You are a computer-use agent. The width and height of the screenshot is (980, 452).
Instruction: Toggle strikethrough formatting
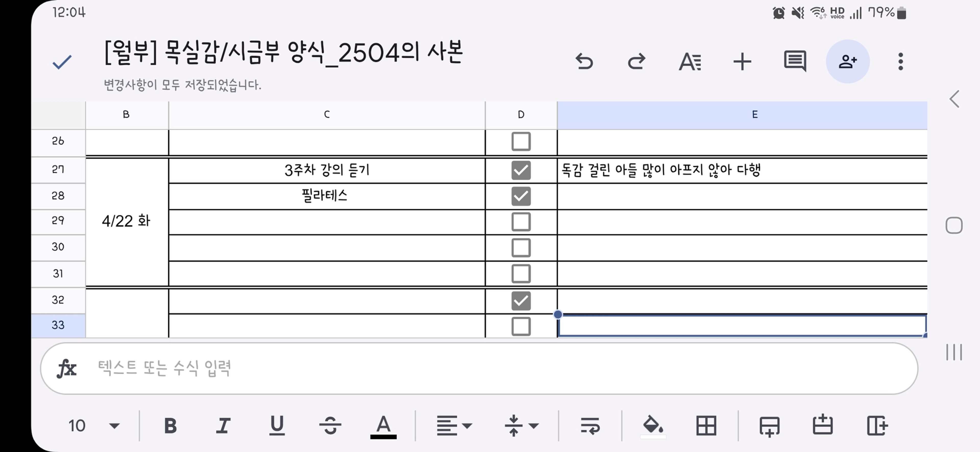click(x=330, y=425)
